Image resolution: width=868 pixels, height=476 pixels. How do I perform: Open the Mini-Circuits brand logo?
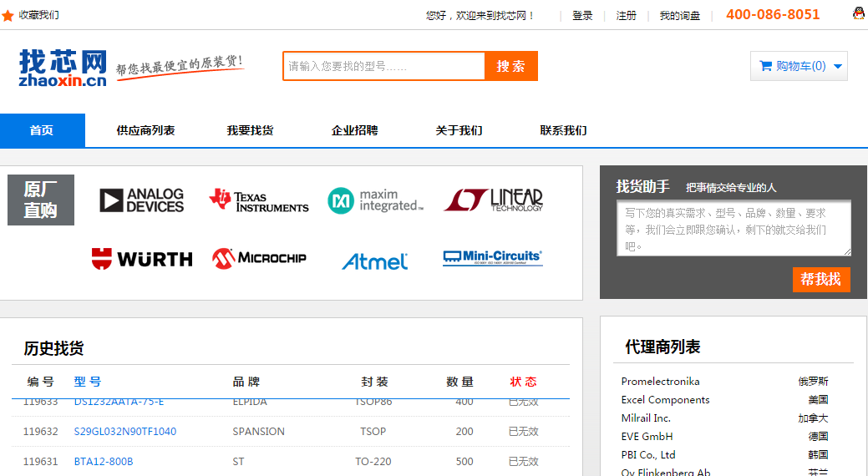coord(492,258)
